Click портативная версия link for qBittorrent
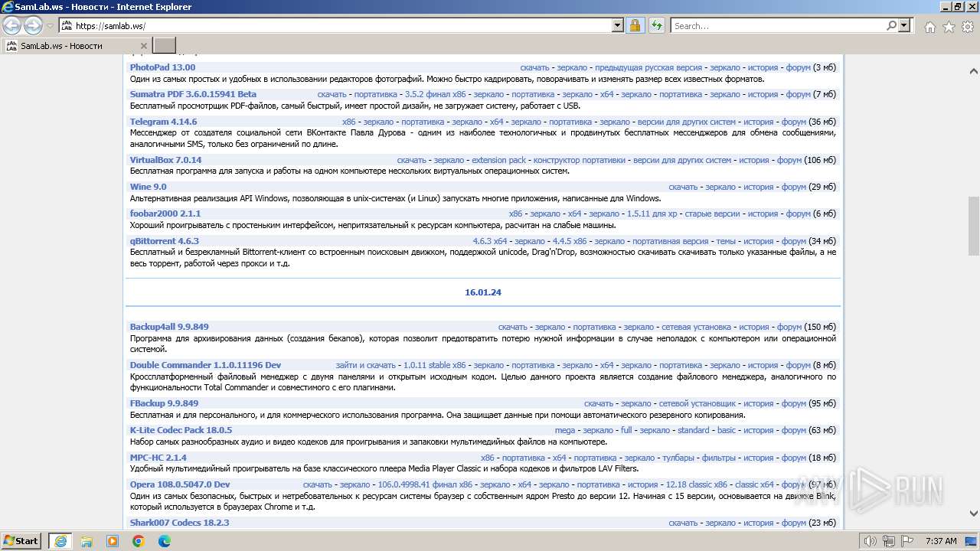 tap(670, 241)
